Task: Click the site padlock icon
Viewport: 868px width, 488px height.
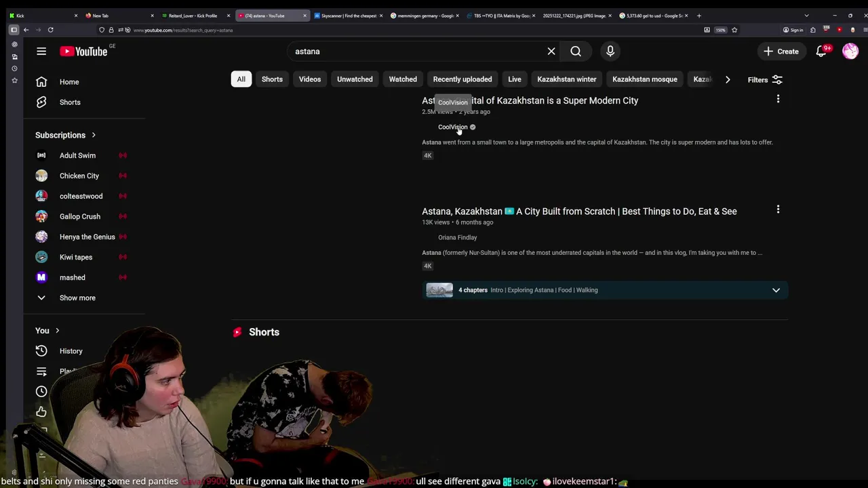Action: tap(111, 30)
